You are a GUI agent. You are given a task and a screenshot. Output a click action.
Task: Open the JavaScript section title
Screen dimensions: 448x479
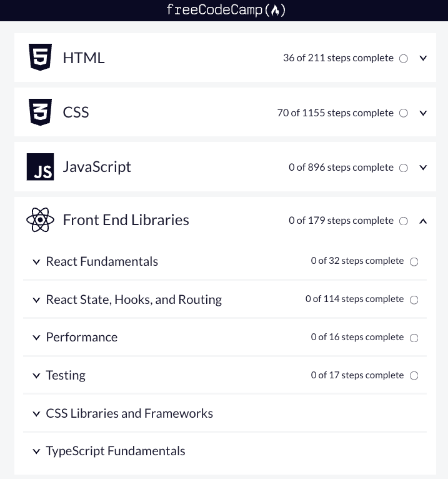coord(97,167)
